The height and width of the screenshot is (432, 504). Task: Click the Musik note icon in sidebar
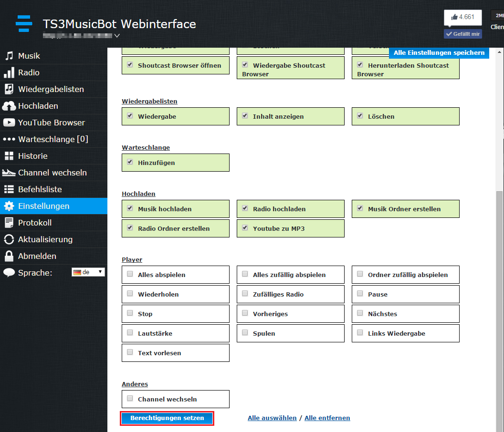(10, 56)
